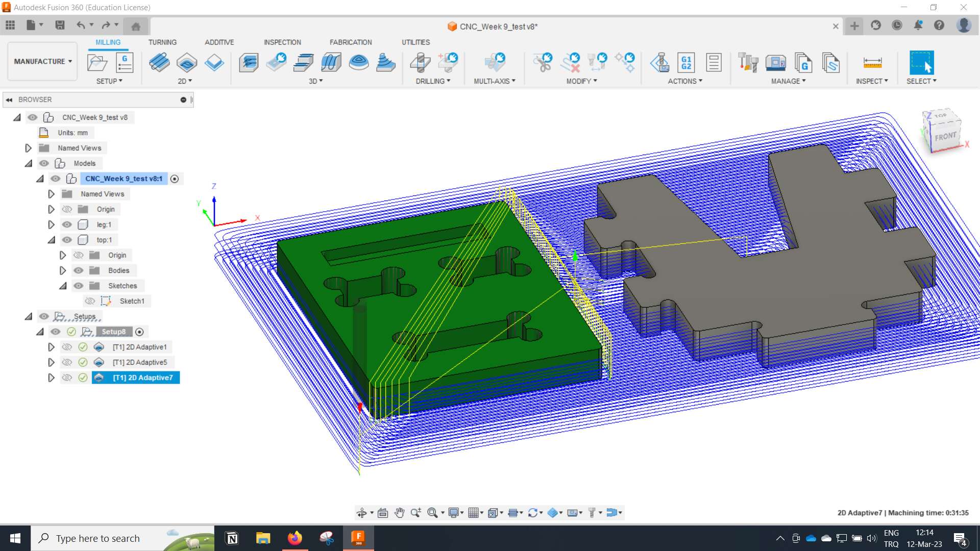Show Sketch1 via its eye icon
Viewport: 980px width, 551px height.
90,301
